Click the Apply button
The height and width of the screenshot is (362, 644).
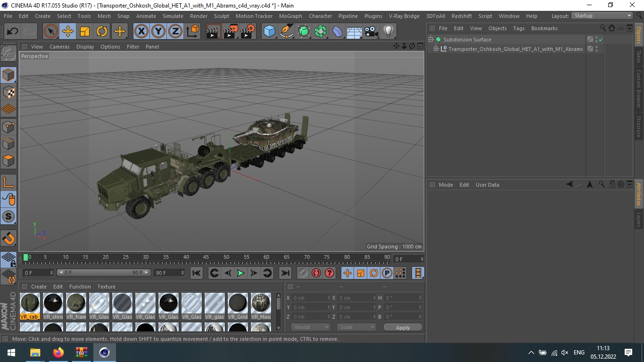[x=403, y=327]
